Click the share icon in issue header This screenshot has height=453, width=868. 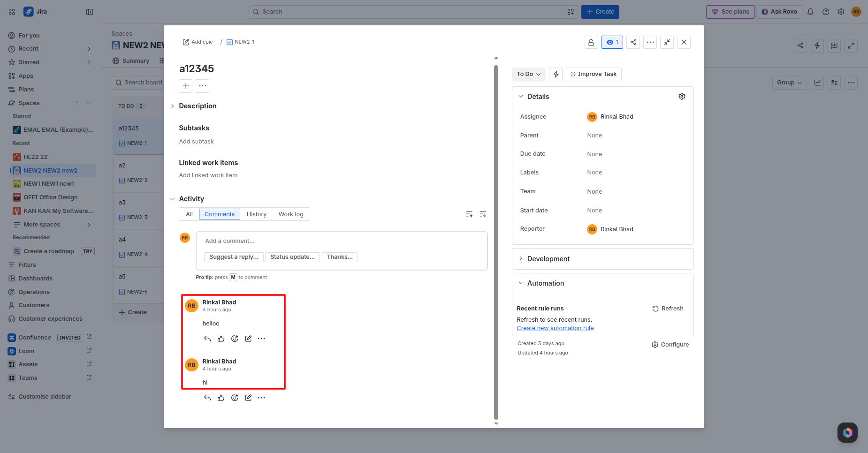click(633, 42)
